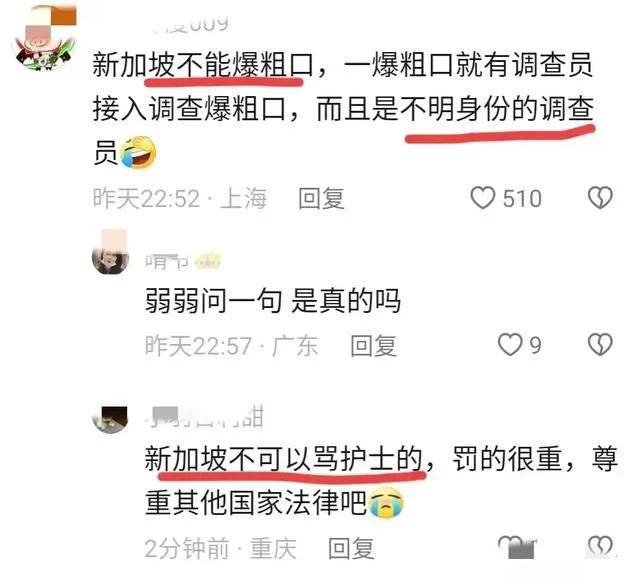Like the Chongqing comment about nurses

pos(517,547)
